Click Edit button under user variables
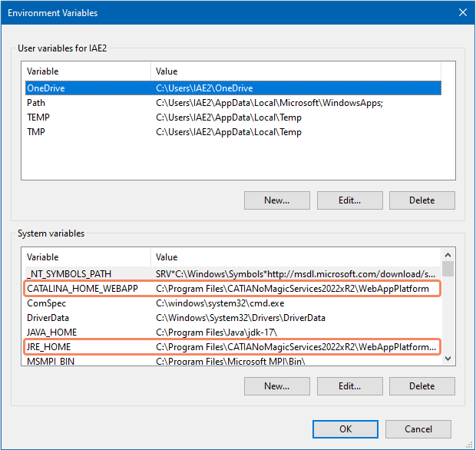 (349, 200)
